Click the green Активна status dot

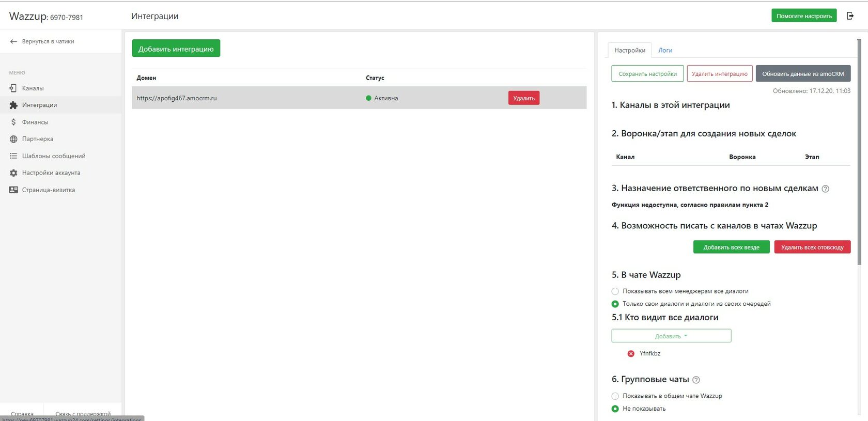point(368,98)
